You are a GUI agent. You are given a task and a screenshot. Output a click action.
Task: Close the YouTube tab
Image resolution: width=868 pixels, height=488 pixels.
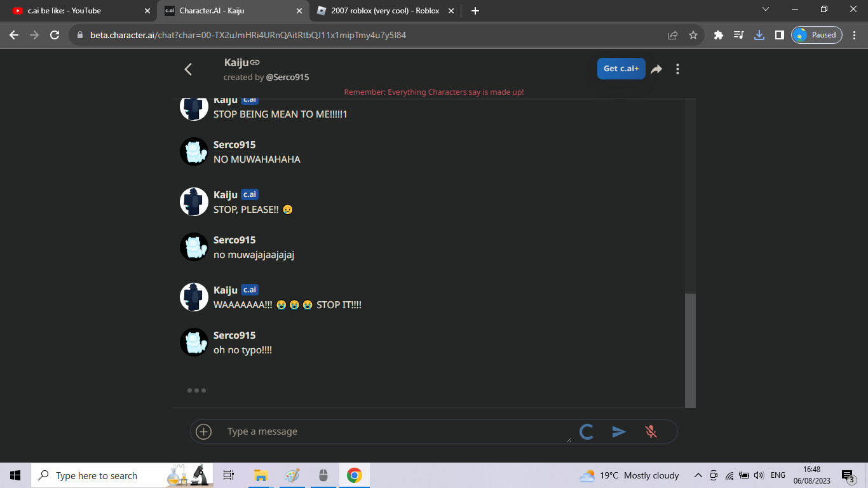(147, 11)
